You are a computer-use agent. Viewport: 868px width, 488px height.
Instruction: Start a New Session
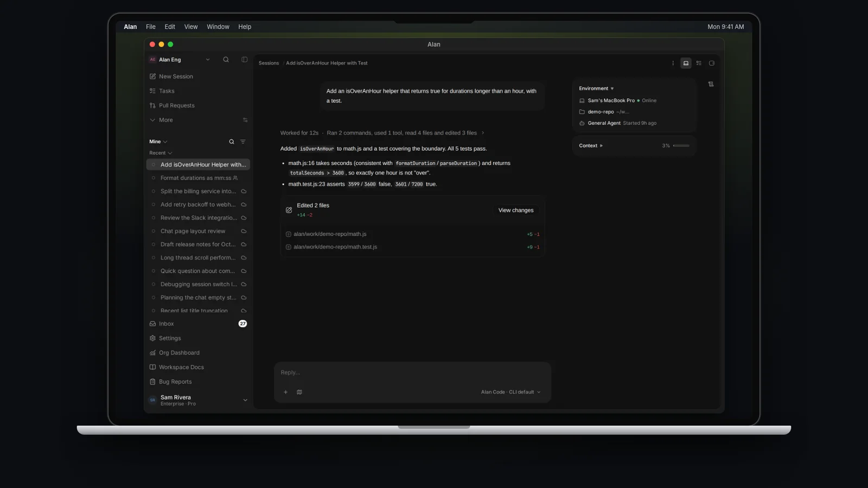click(198, 76)
